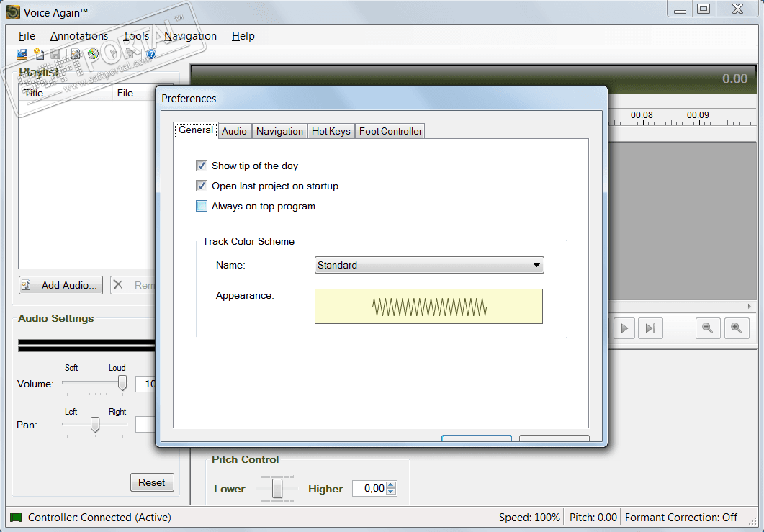Click the new project toolbar icon

tap(39, 54)
